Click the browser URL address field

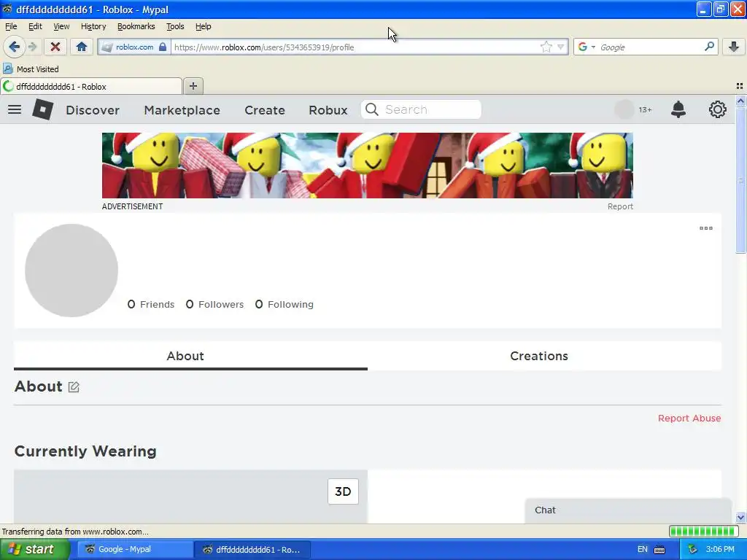(355, 47)
